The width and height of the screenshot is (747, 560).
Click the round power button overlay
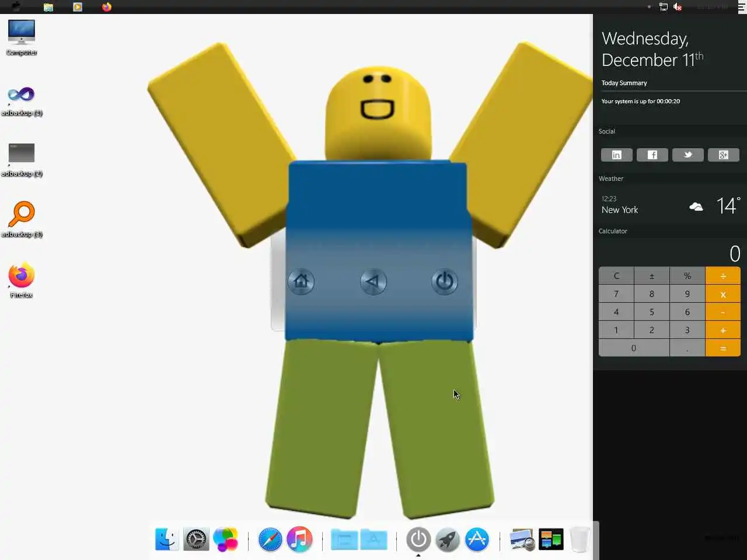(445, 282)
